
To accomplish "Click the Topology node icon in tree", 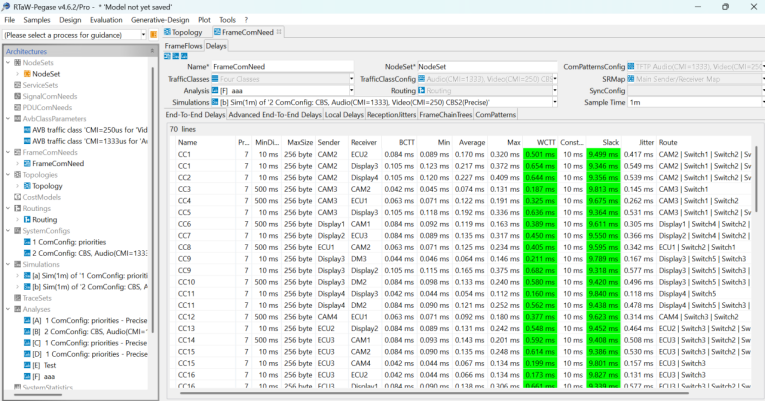I will coord(25,186).
